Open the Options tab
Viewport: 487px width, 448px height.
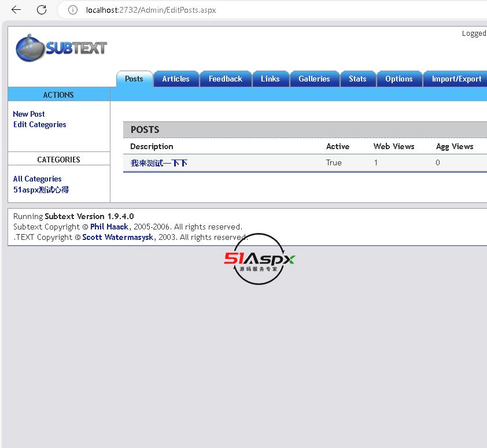tap(399, 79)
